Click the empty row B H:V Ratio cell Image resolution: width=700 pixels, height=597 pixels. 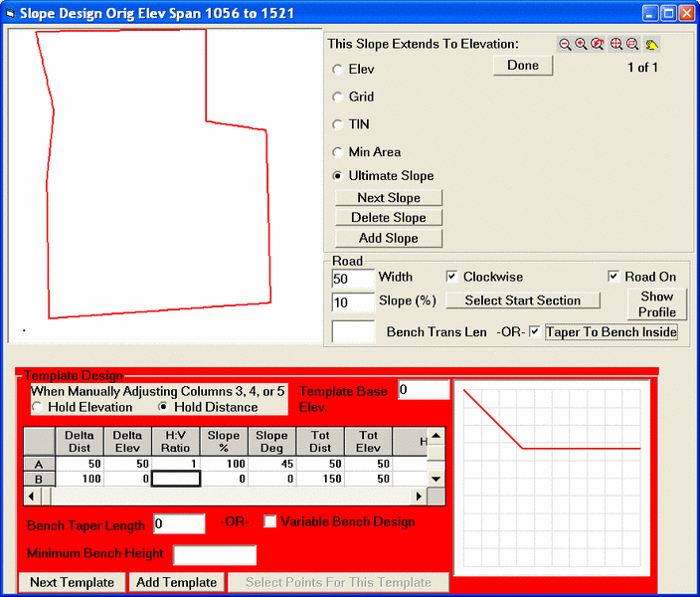pyautogui.click(x=176, y=479)
